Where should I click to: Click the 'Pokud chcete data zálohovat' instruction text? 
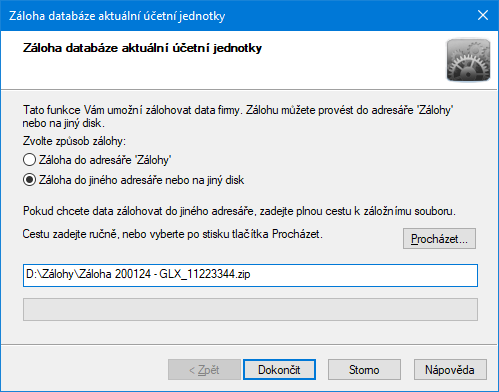[x=239, y=211]
